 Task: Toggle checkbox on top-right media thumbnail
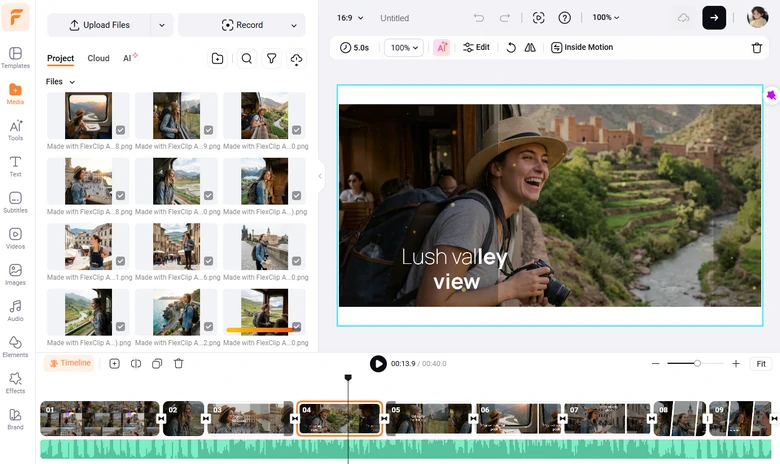(x=296, y=130)
